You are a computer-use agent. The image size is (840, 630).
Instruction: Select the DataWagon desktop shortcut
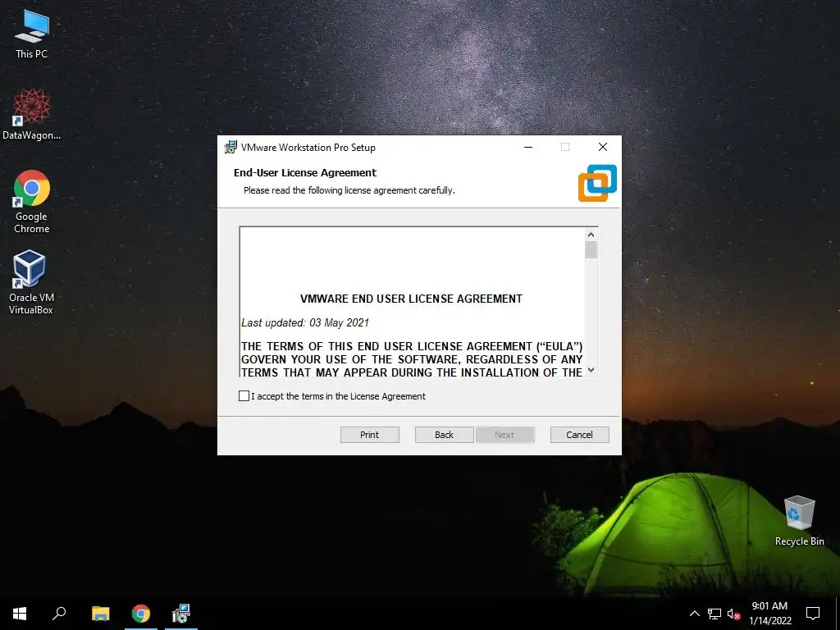(x=32, y=115)
